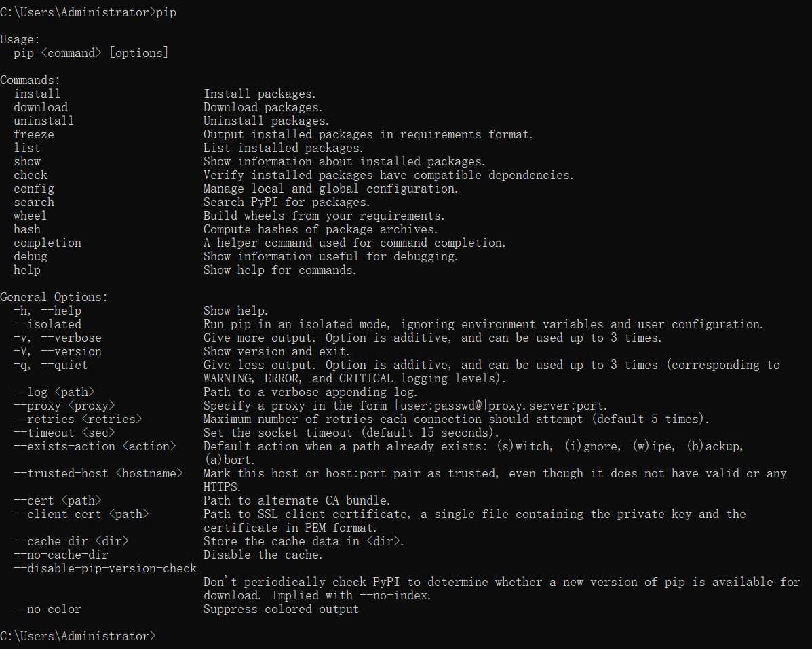
Task: Click the '--retries <retries>' option
Action: coord(78,419)
